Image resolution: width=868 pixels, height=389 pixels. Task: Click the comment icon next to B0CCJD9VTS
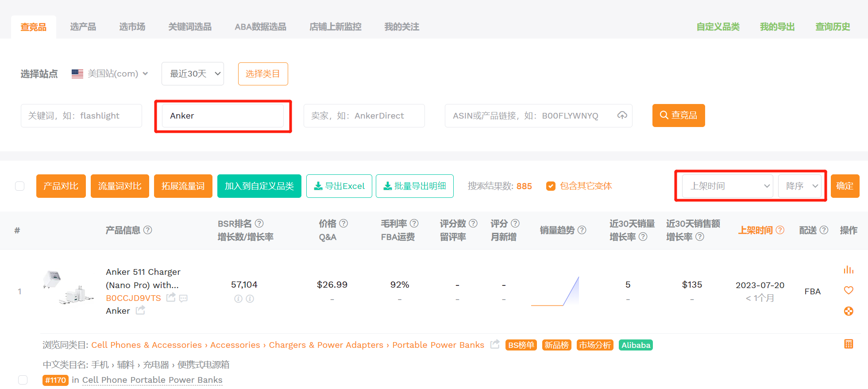coord(183,298)
